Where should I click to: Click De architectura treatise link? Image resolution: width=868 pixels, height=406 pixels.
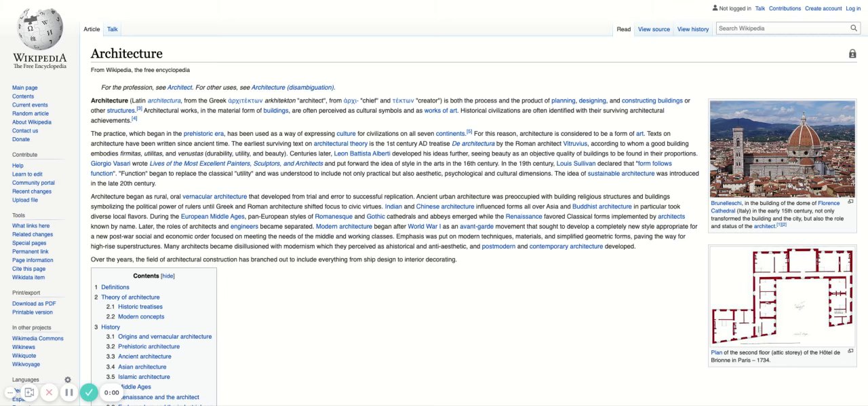[x=473, y=143]
